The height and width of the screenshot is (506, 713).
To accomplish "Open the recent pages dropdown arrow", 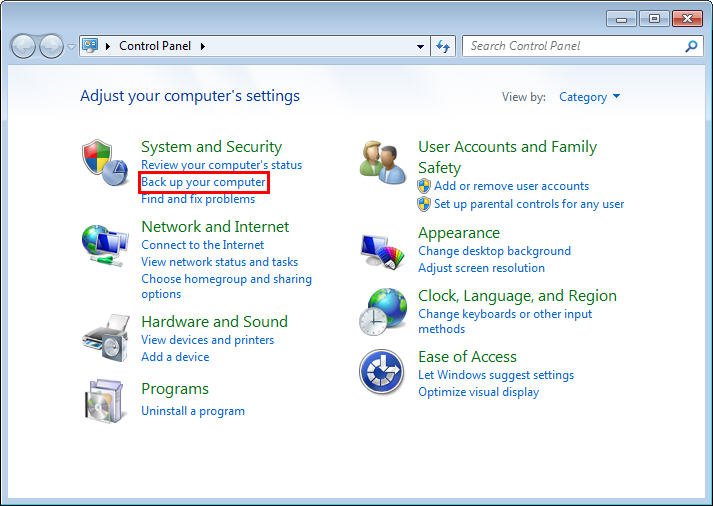I will pyautogui.click(x=71, y=46).
